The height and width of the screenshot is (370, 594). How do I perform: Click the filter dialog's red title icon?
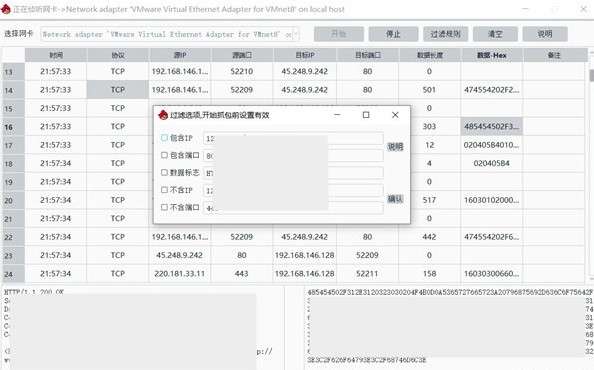click(x=163, y=115)
